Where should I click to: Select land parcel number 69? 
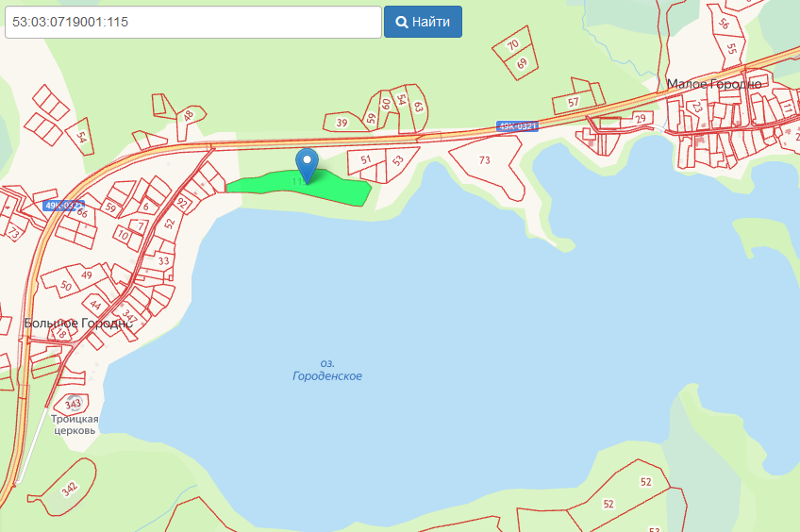point(521,63)
